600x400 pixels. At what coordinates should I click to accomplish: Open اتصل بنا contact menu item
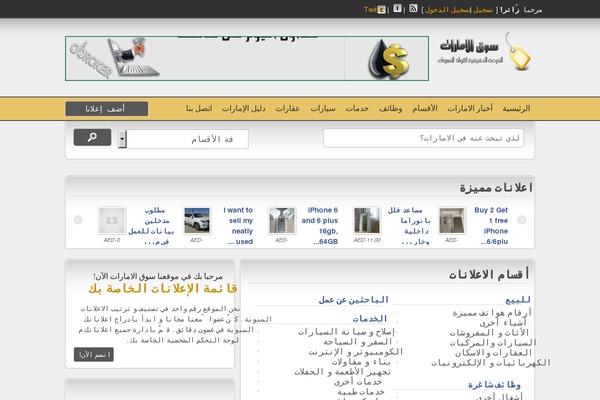(x=199, y=109)
